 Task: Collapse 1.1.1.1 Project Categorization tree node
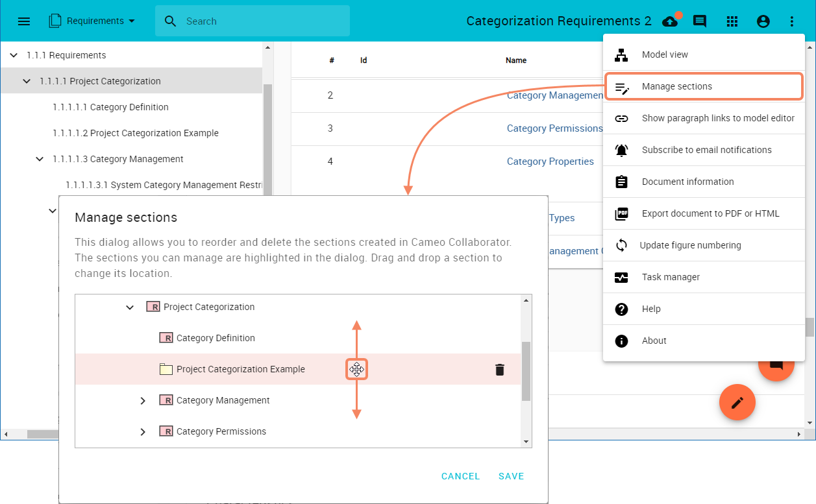(x=27, y=82)
